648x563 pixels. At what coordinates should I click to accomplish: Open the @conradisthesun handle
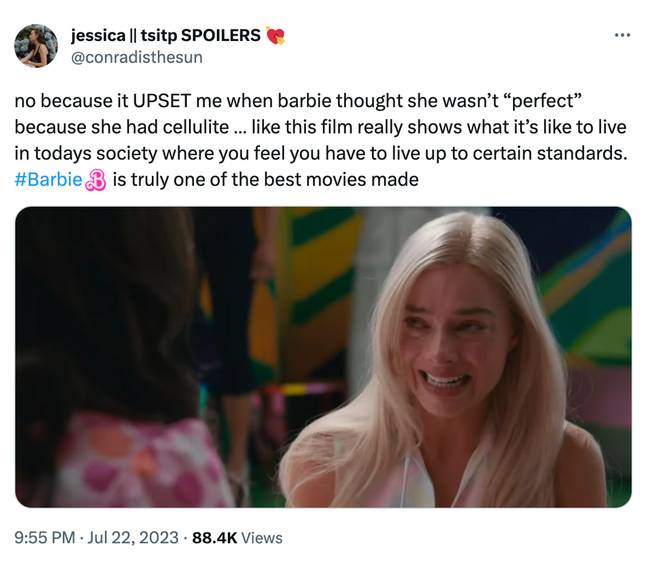point(137,57)
